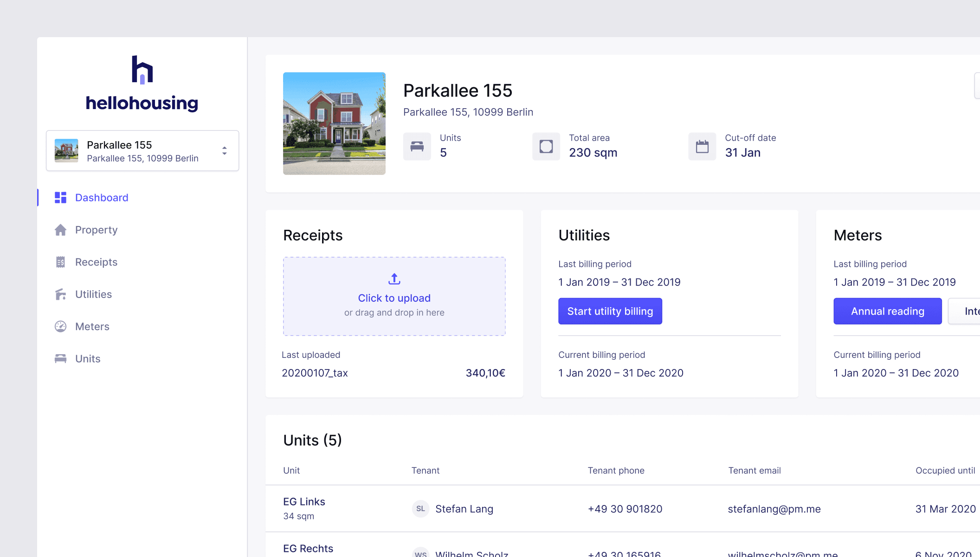Click the Cut-off date calendar icon
This screenshot has height=557, width=980.
coord(702,147)
